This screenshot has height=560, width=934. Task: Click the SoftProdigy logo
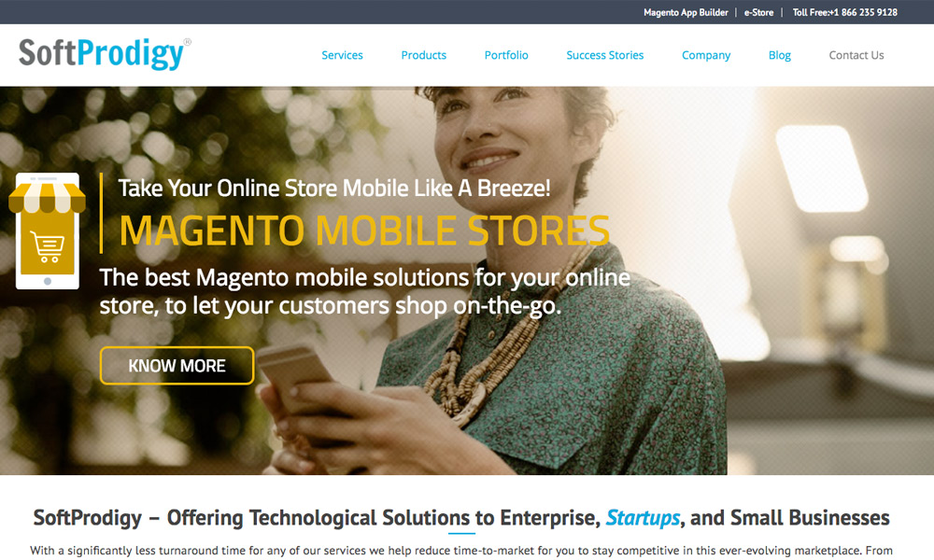click(105, 54)
